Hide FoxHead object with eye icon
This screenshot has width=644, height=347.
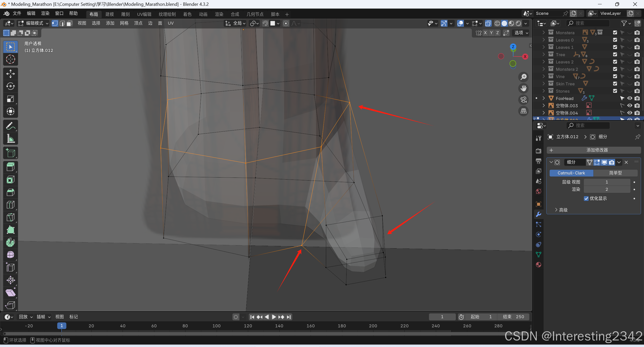click(x=630, y=98)
